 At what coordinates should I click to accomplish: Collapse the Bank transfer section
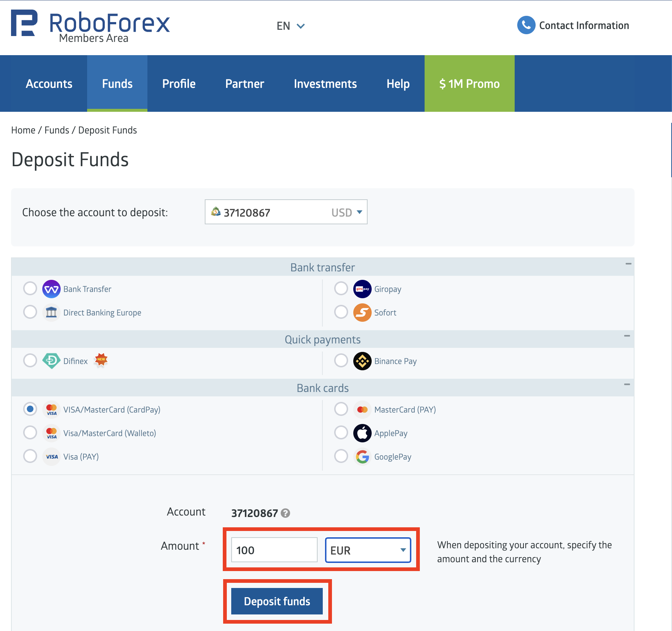(x=628, y=264)
